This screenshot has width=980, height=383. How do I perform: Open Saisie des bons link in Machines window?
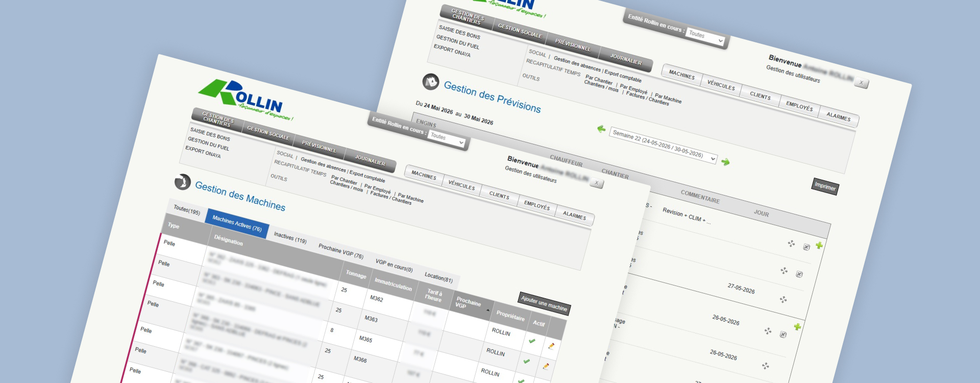point(210,134)
